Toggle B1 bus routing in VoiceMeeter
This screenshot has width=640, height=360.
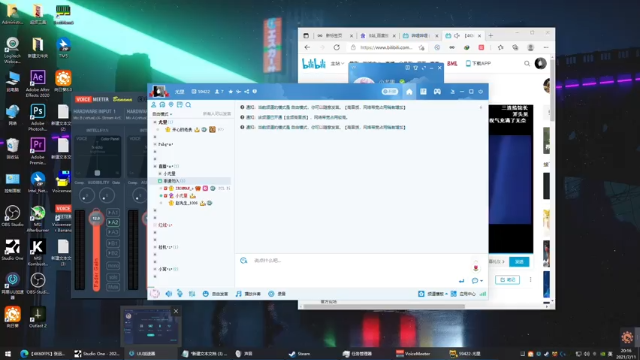click(113, 243)
